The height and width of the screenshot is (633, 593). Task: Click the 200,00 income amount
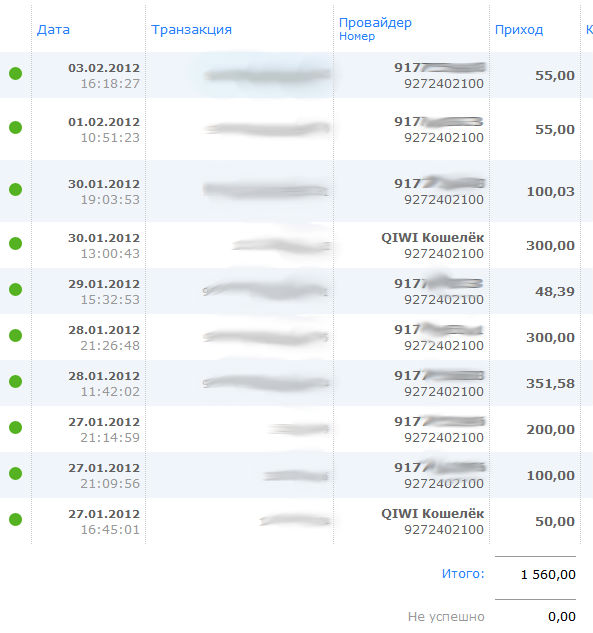(551, 430)
